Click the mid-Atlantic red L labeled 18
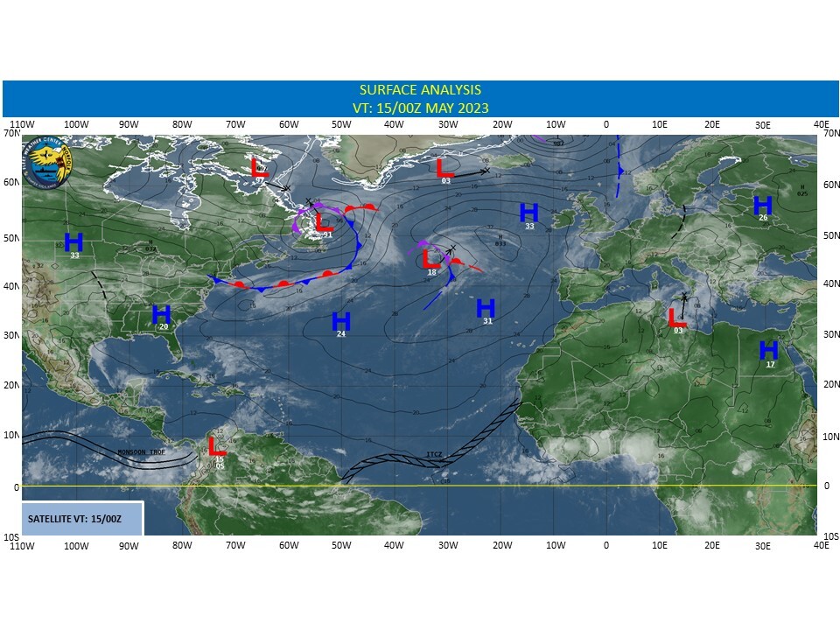The height and width of the screenshot is (630, 840). click(x=430, y=259)
